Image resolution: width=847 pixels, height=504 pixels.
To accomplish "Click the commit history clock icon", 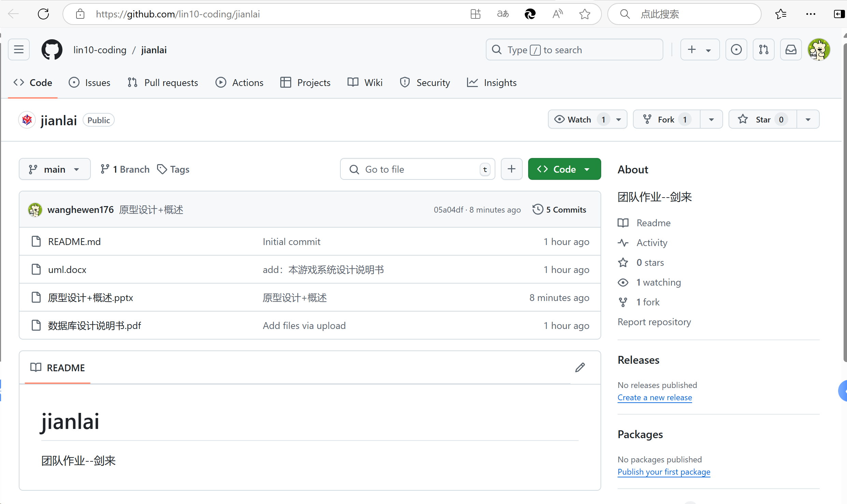I will click(x=538, y=210).
